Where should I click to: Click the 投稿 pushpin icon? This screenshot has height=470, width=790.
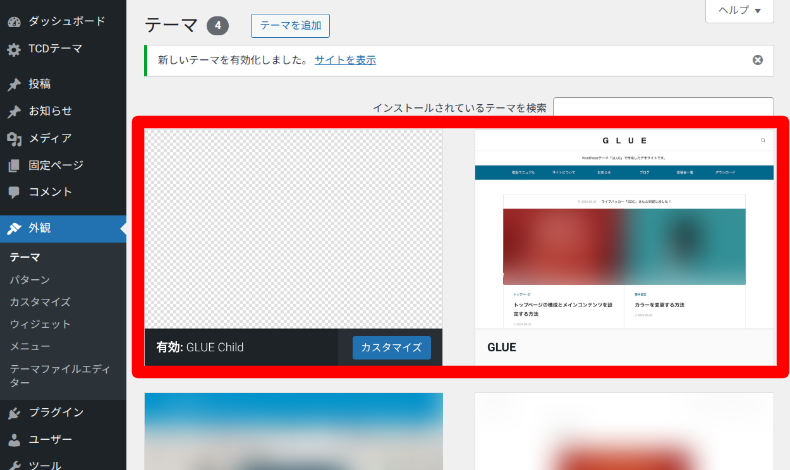(x=14, y=84)
